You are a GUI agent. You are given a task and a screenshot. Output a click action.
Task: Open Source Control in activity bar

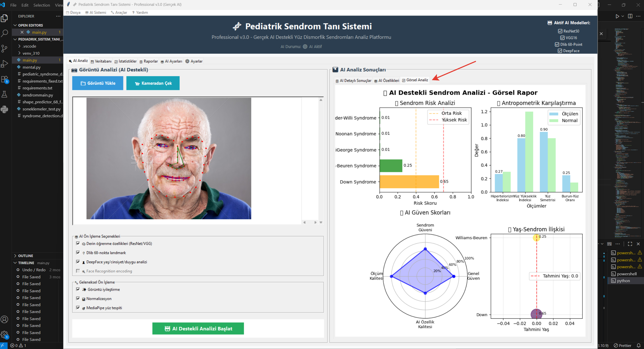pyautogui.click(x=5, y=48)
